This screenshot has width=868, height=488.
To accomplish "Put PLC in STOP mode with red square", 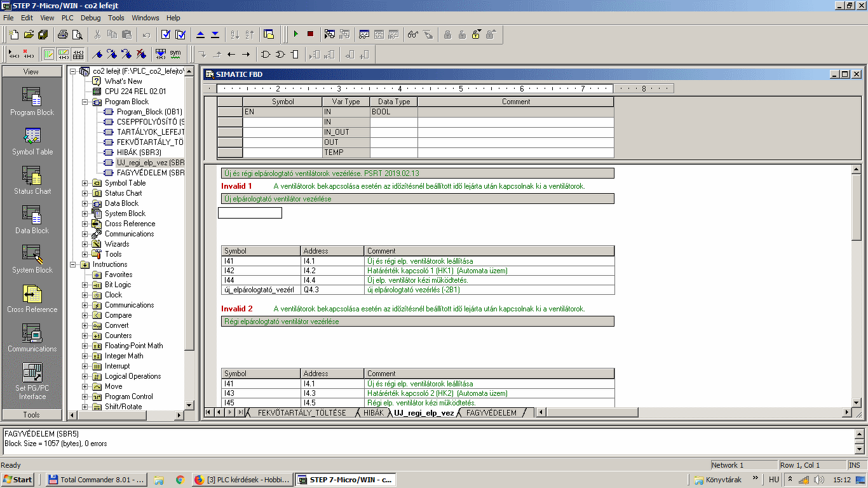I will click(310, 34).
